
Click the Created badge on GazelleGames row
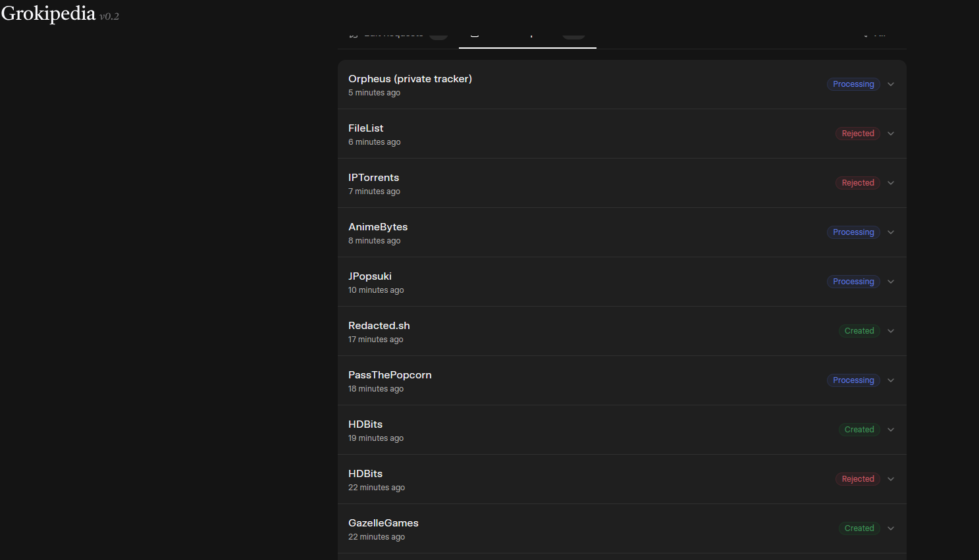coord(859,528)
